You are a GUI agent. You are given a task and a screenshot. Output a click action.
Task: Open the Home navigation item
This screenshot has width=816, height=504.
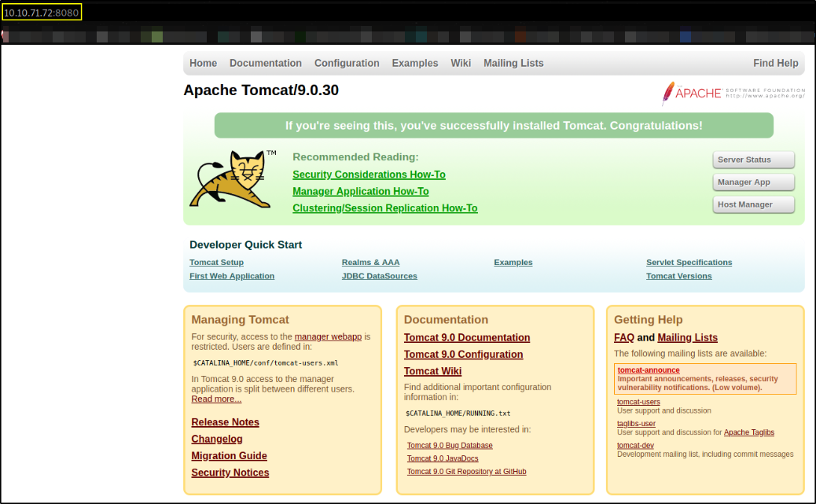pyautogui.click(x=203, y=63)
